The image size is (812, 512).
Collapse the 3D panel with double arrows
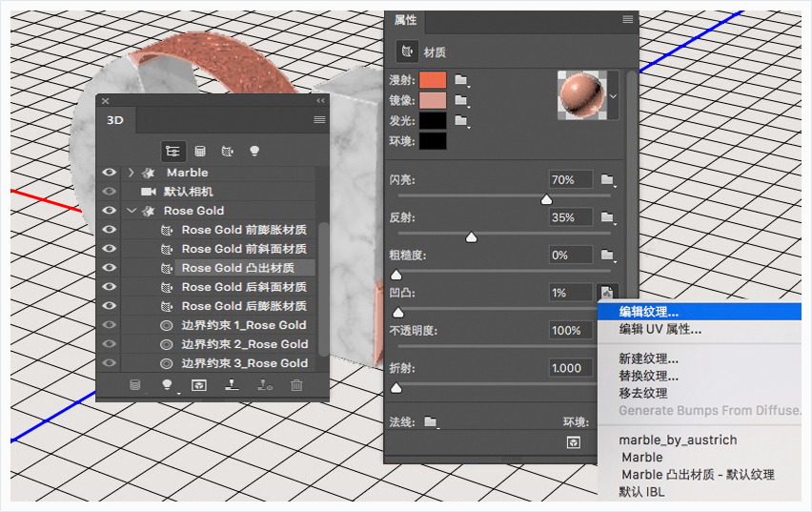coord(320,100)
